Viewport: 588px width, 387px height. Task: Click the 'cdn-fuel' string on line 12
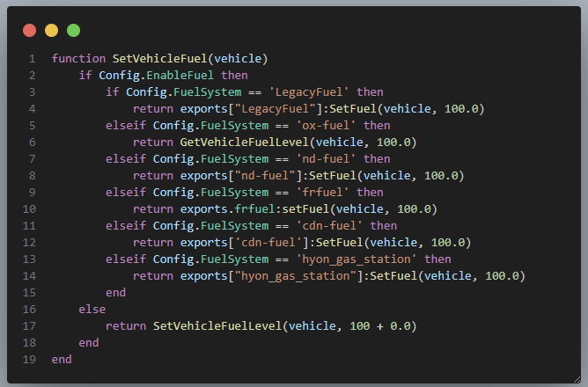[x=268, y=243]
